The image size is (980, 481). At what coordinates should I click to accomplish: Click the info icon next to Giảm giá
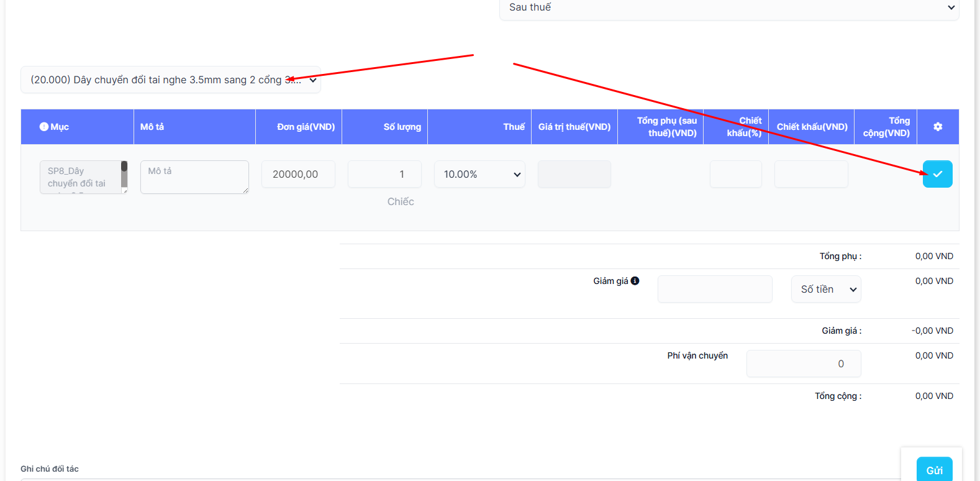(635, 281)
